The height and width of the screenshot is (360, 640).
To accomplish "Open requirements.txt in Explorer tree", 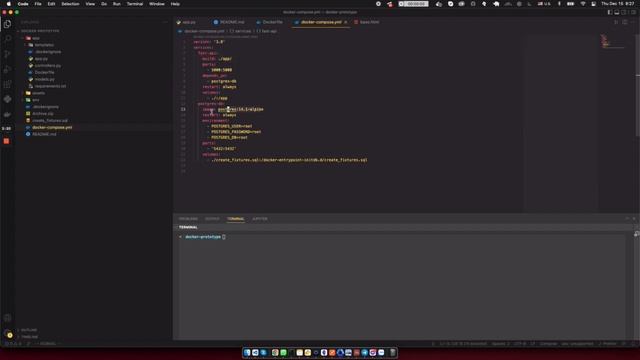I will [x=50, y=86].
